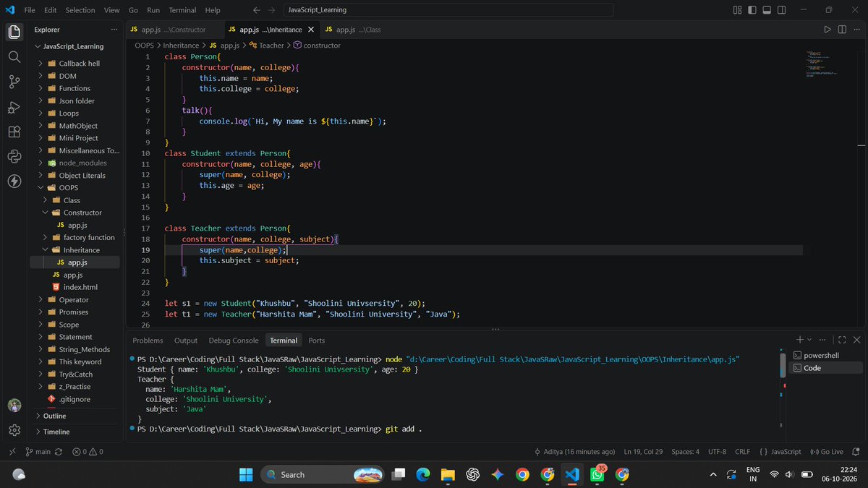Screen dimensions: 868x488
Task: Open the remote window status bar icon
Action: pos(12,451)
